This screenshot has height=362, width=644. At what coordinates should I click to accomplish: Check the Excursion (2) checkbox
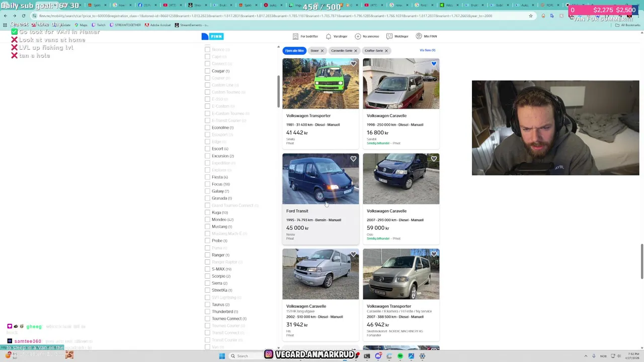tap(207, 156)
